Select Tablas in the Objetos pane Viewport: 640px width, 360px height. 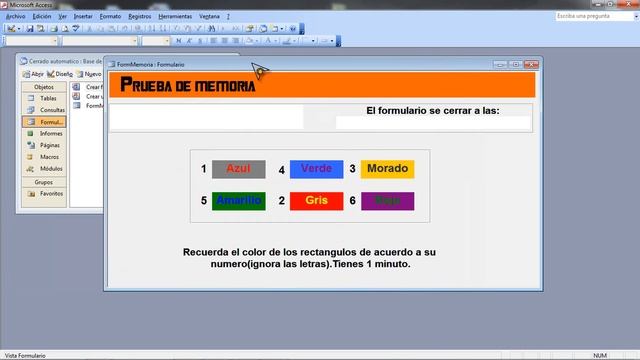pyautogui.click(x=44, y=98)
